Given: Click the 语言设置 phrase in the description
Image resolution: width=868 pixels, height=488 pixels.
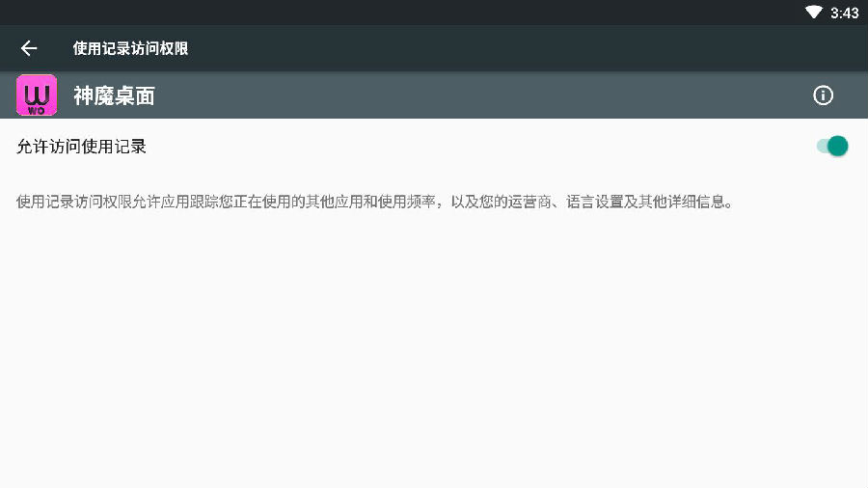Looking at the screenshot, I should tap(594, 202).
